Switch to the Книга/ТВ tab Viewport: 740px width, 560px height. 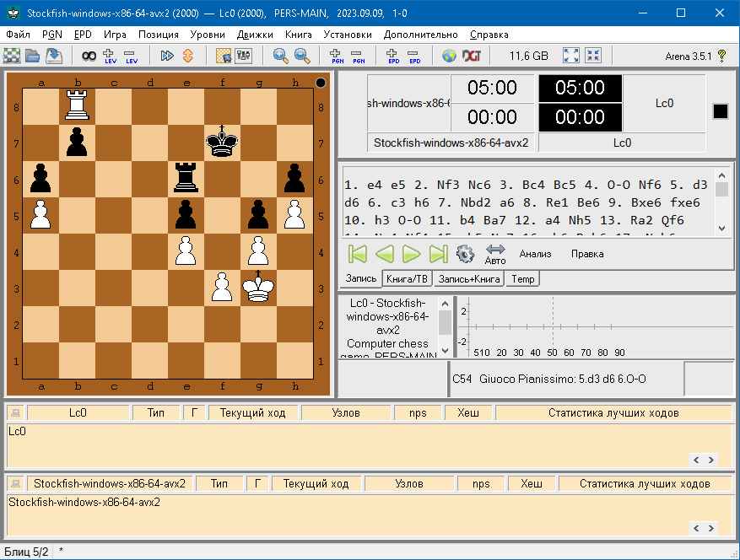tap(407, 279)
